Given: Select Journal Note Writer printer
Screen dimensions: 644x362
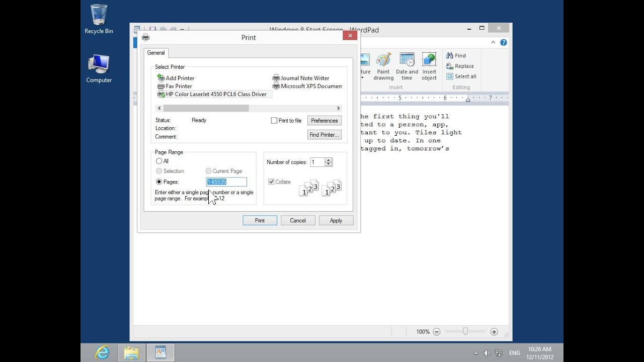Looking at the screenshot, I should coord(301,78).
